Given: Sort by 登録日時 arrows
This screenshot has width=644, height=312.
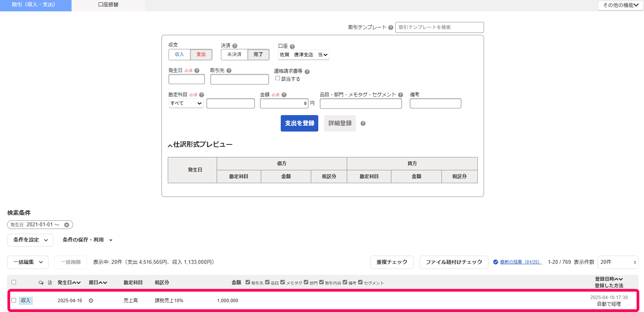Looking at the screenshot, I should click(619, 279).
